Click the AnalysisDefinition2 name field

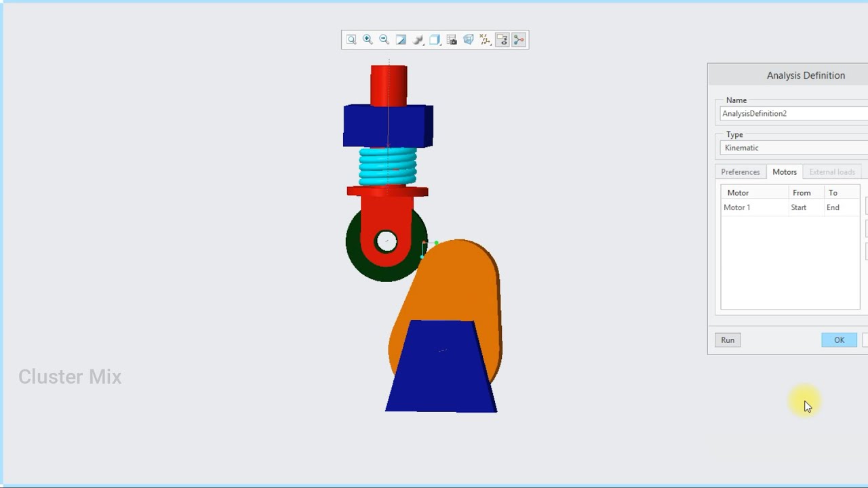coord(793,114)
